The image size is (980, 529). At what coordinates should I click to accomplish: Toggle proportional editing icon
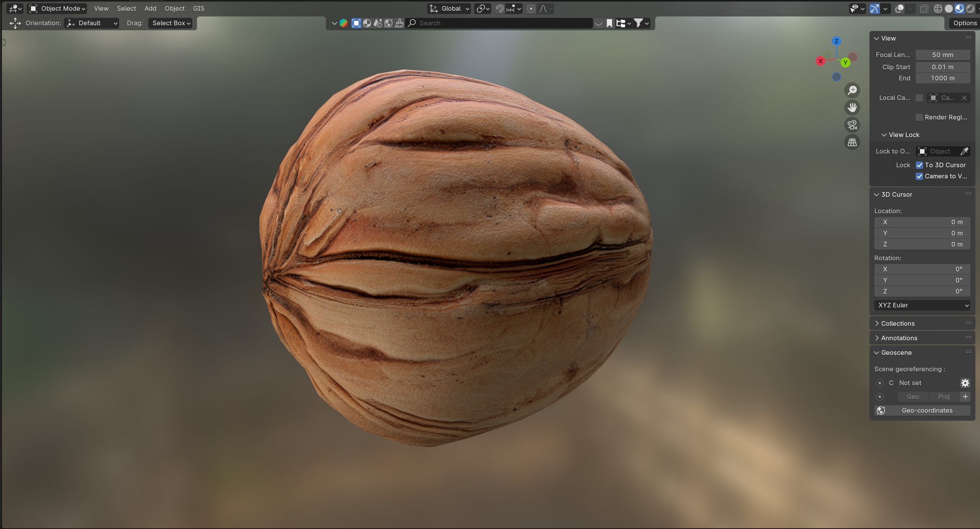click(x=531, y=8)
